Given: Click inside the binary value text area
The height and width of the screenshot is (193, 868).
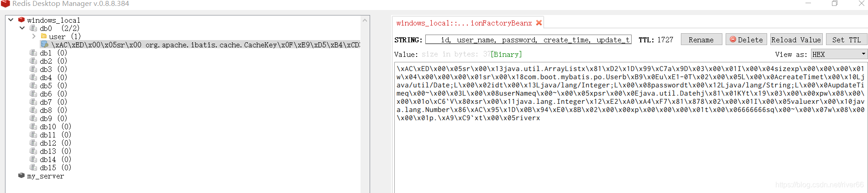Looking at the screenshot, I should [631, 127].
